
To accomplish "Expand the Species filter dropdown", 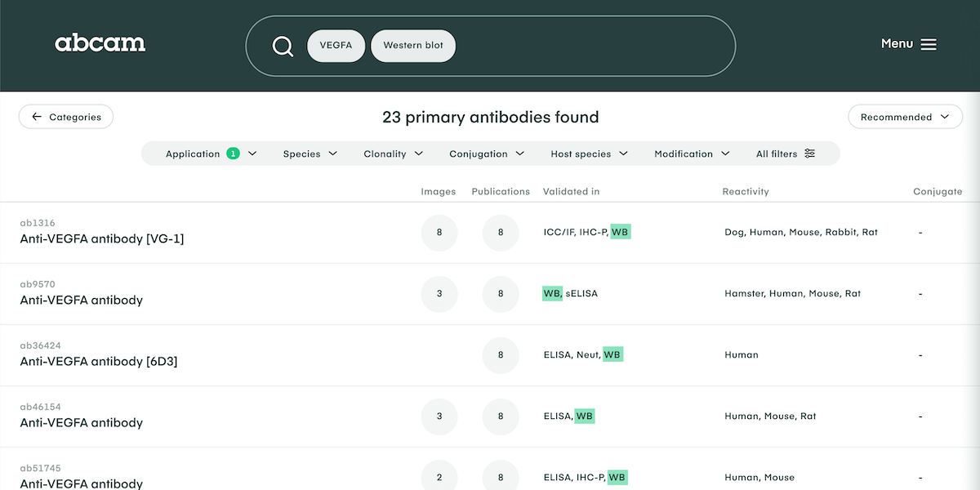I will click(310, 154).
